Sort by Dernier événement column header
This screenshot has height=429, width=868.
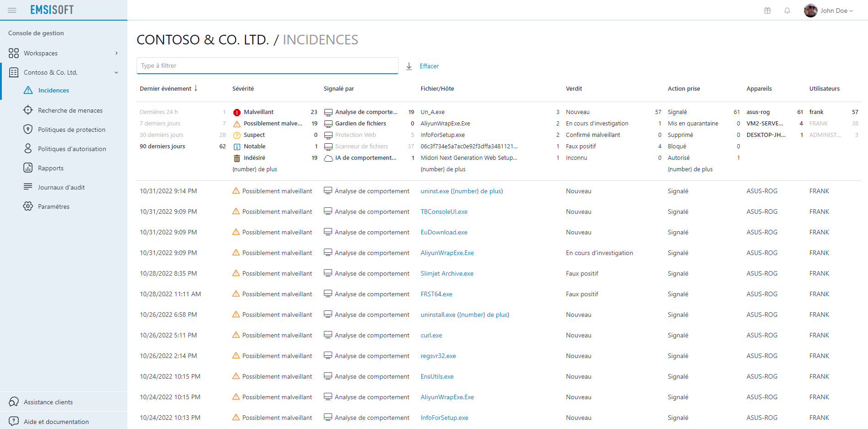coord(168,88)
